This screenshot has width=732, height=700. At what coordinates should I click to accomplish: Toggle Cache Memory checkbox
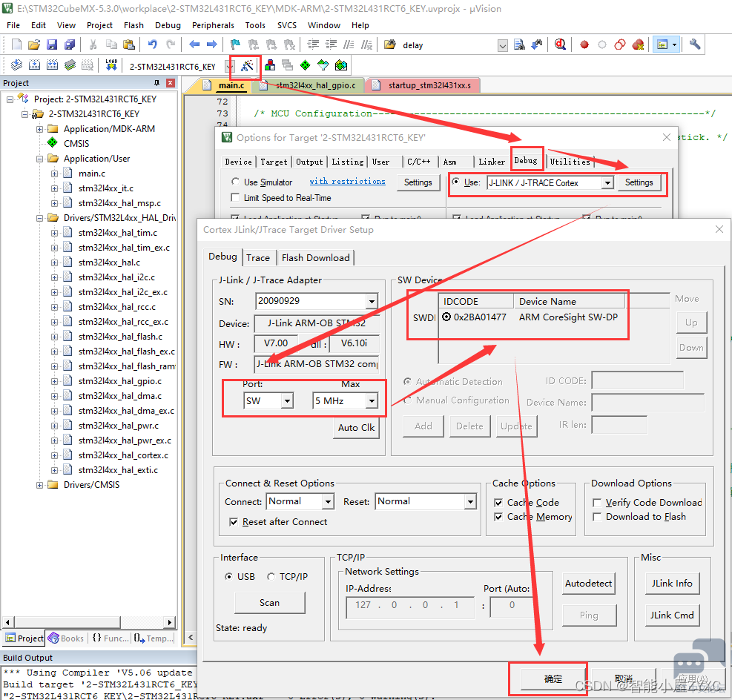pyautogui.click(x=498, y=517)
